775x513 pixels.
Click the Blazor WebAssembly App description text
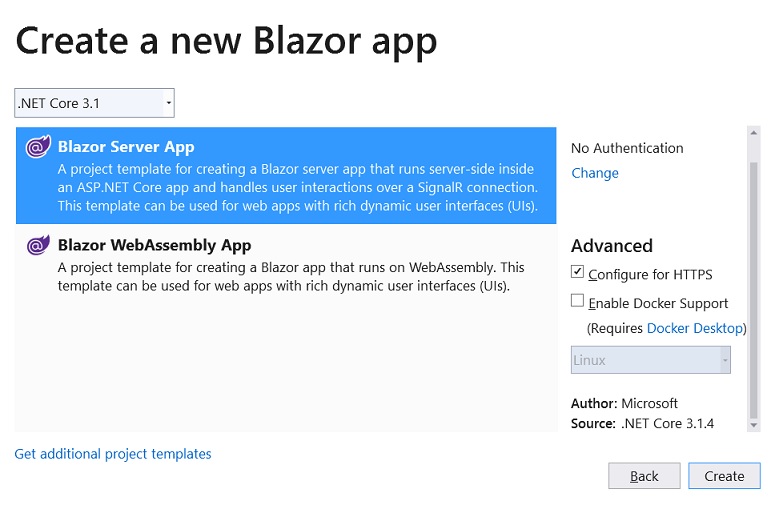point(291,276)
